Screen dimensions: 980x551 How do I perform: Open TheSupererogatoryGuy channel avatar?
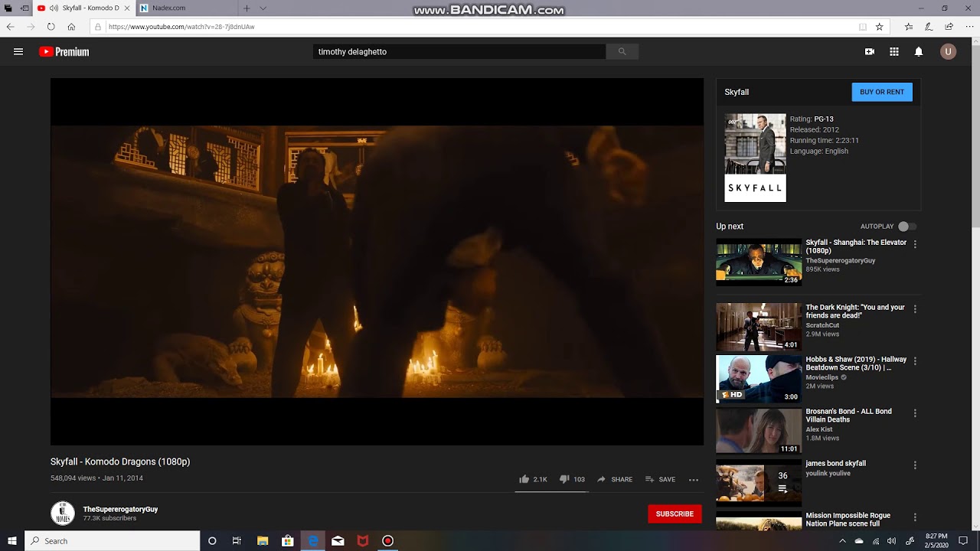[x=63, y=514]
